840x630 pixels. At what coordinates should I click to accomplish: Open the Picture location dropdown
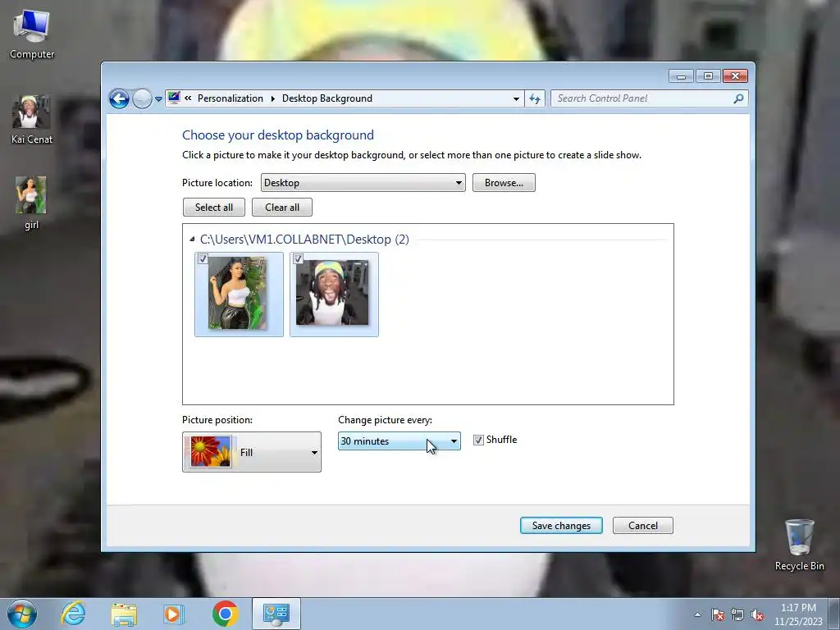point(363,183)
